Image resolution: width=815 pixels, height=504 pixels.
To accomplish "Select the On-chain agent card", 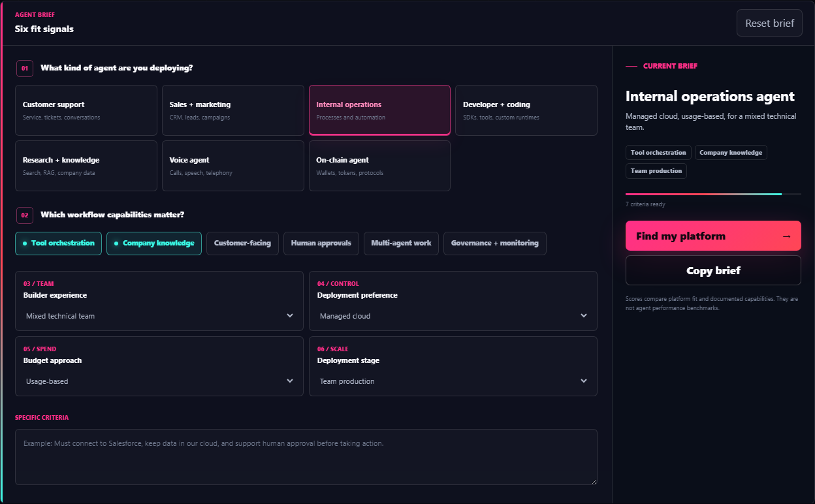I will pos(379,166).
